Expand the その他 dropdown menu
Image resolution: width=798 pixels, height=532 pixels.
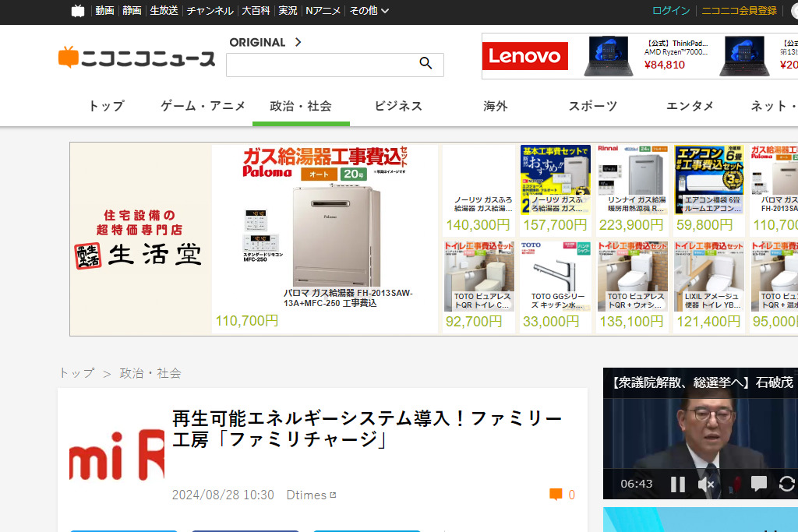[x=369, y=11]
